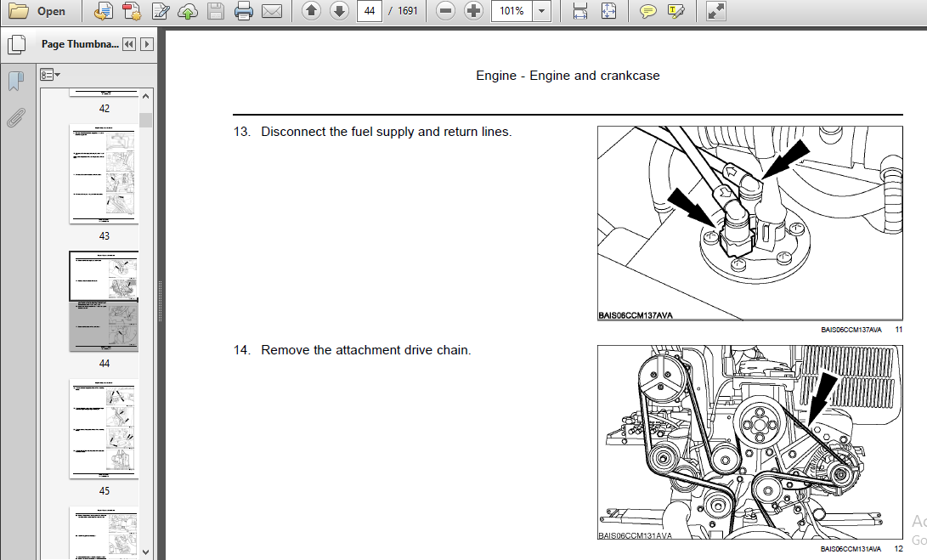Click the Fit one full page icon
Screen dimensions: 927x560
(x=608, y=11)
